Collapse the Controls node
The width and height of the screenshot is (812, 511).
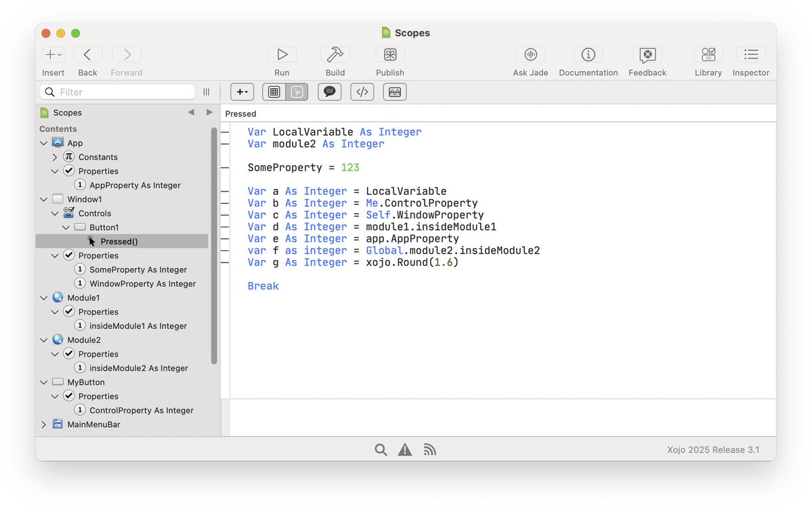coord(54,213)
